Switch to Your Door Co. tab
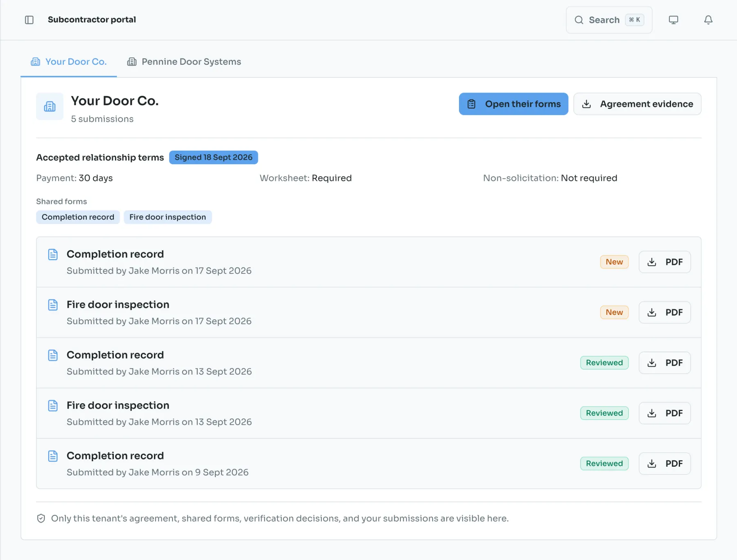The width and height of the screenshot is (737, 560). pos(69,61)
